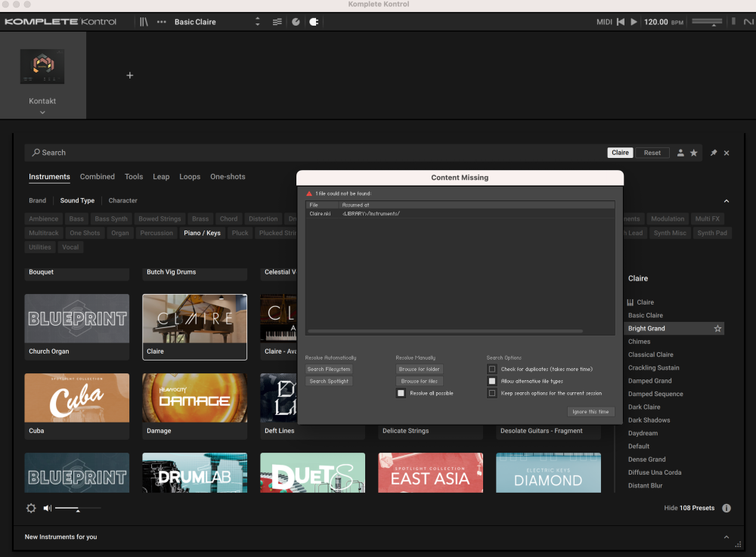Click the Browse for files button
756x557 pixels.
pos(419,381)
